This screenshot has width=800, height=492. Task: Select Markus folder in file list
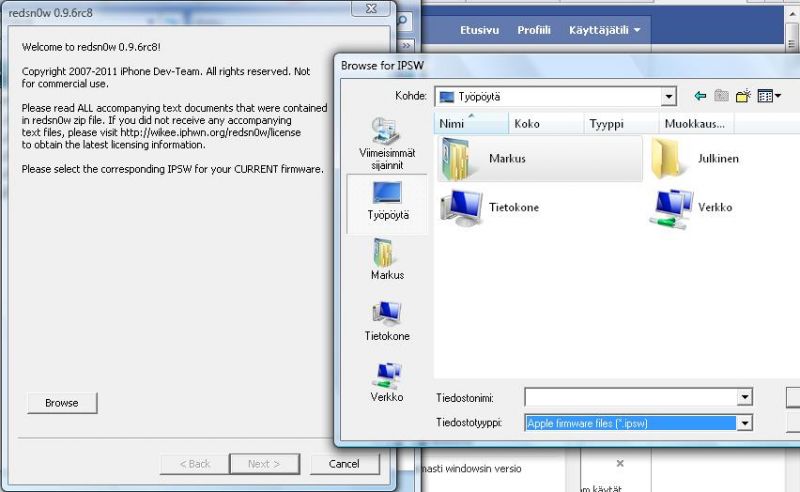[x=539, y=159]
